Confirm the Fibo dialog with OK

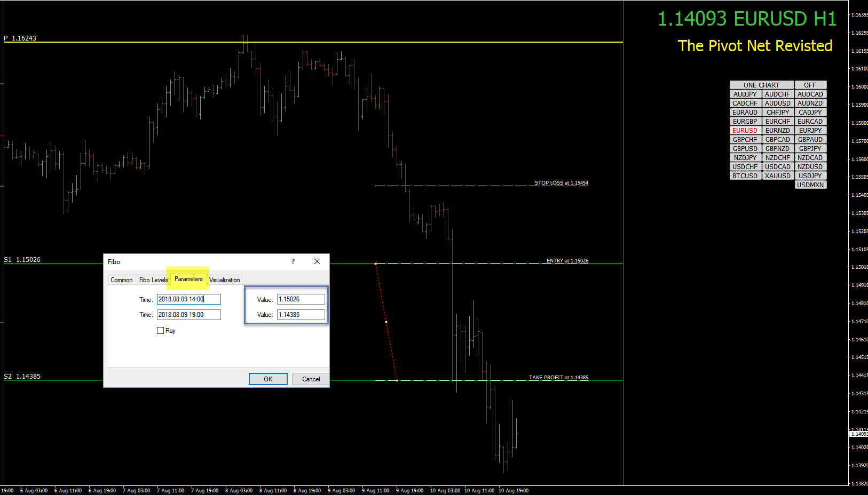pyautogui.click(x=268, y=379)
